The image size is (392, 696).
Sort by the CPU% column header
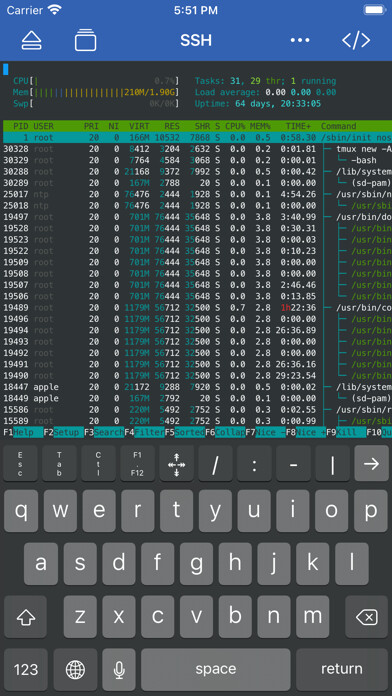coord(235,126)
